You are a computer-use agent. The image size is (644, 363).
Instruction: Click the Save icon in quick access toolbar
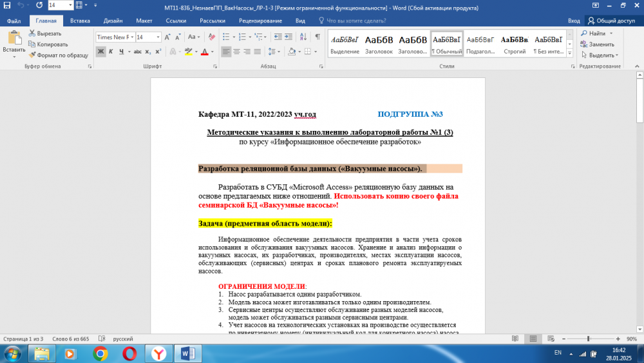coord(7,5)
